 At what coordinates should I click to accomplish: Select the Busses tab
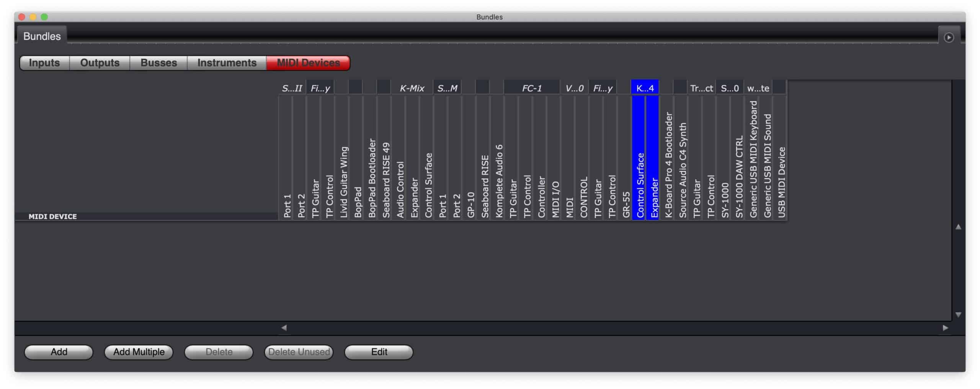click(x=158, y=62)
